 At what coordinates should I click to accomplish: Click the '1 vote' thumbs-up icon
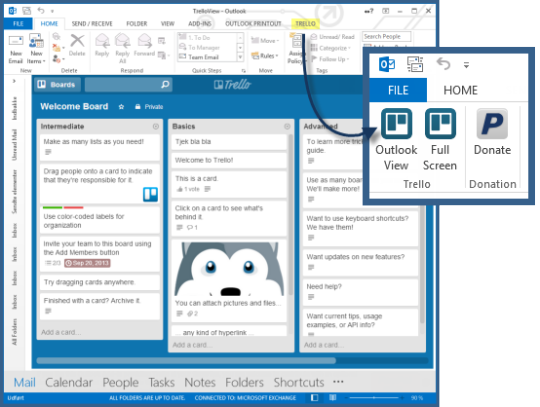click(179, 189)
